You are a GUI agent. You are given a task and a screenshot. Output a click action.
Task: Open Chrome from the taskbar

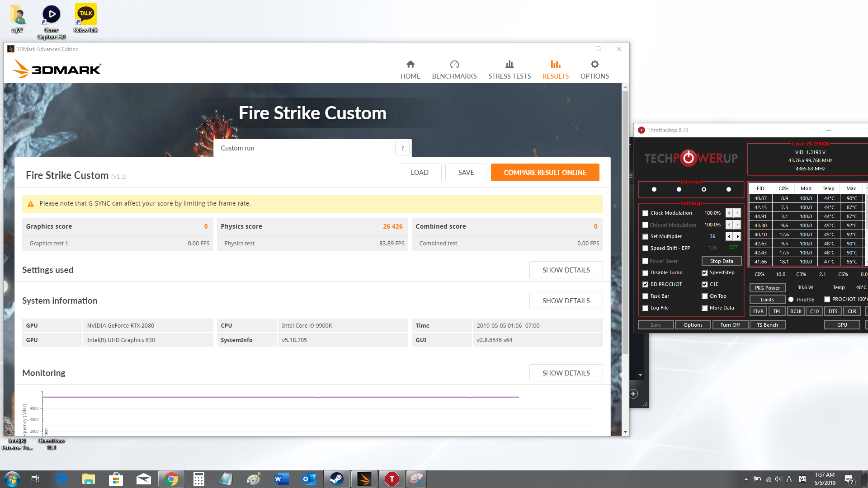(171, 479)
